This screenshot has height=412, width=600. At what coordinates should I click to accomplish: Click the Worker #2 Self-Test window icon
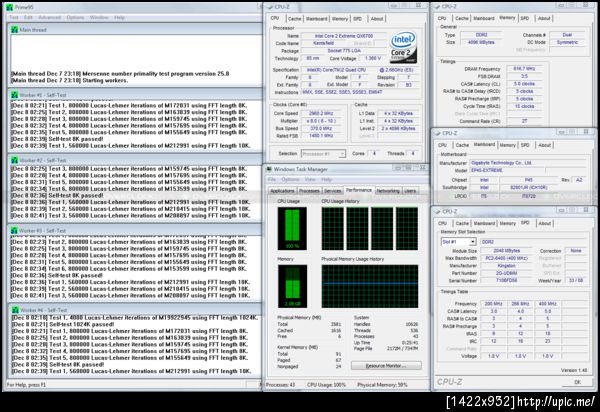pos(15,160)
